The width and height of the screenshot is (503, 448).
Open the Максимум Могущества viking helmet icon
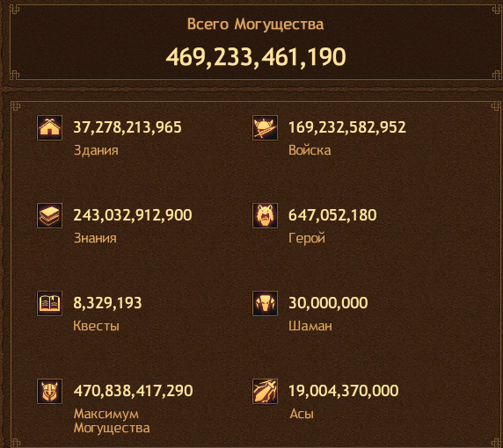pos(49,391)
